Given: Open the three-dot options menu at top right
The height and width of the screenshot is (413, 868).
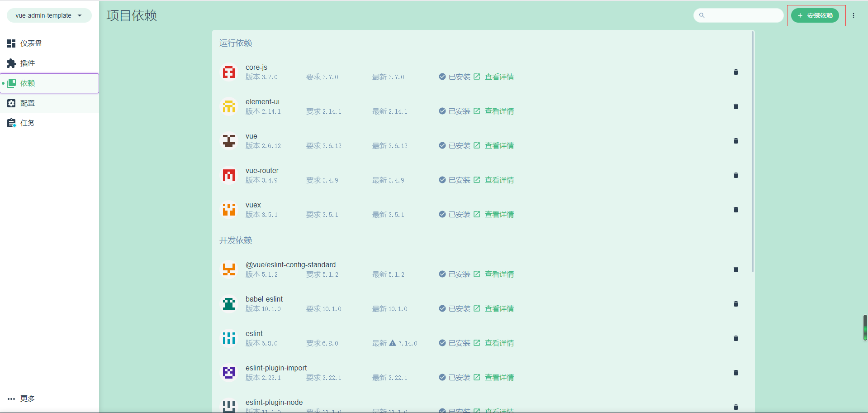Looking at the screenshot, I should (854, 15).
